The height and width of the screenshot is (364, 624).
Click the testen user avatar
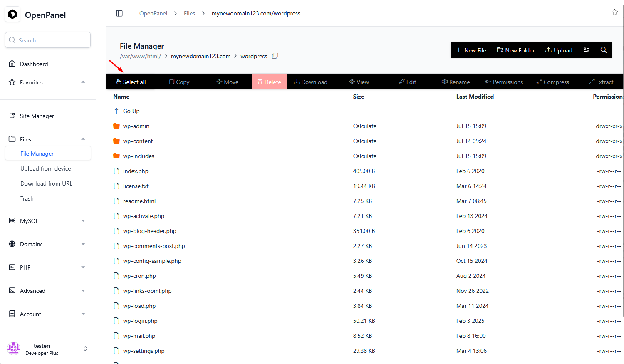(x=14, y=349)
